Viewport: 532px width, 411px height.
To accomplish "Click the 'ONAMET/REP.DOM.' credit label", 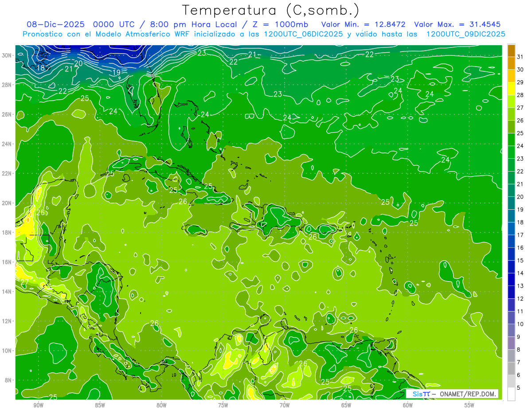I will coord(468,394).
